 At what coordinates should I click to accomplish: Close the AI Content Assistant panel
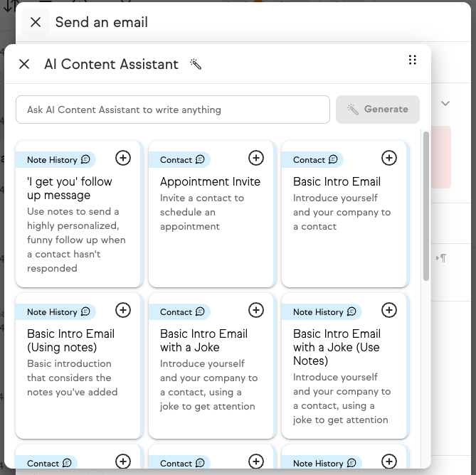(x=24, y=64)
